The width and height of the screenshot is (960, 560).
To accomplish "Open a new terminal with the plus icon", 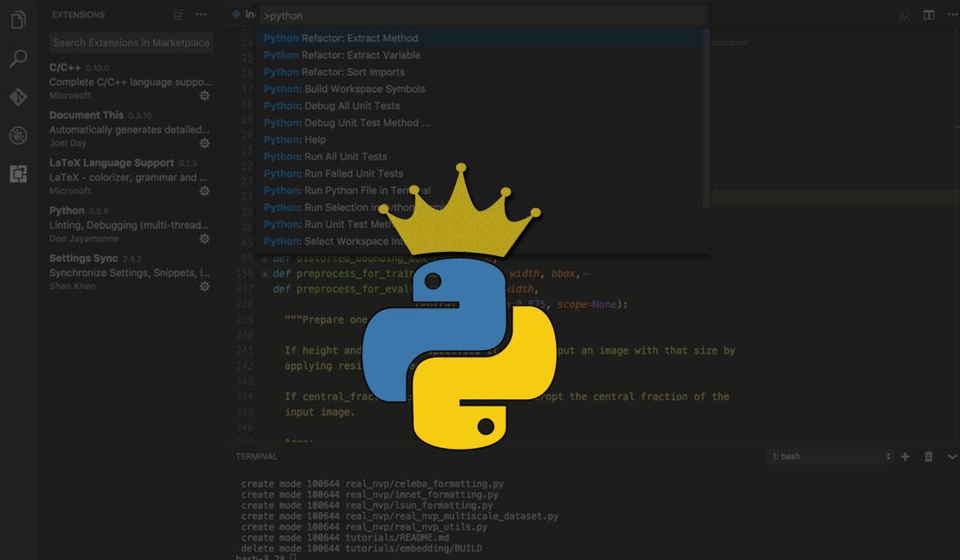I will pos(906,456).
